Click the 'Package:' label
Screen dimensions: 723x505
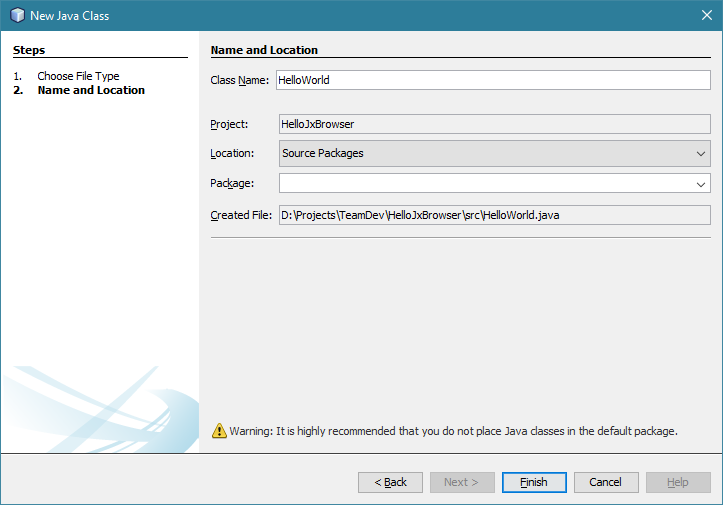tap(232, 184)
